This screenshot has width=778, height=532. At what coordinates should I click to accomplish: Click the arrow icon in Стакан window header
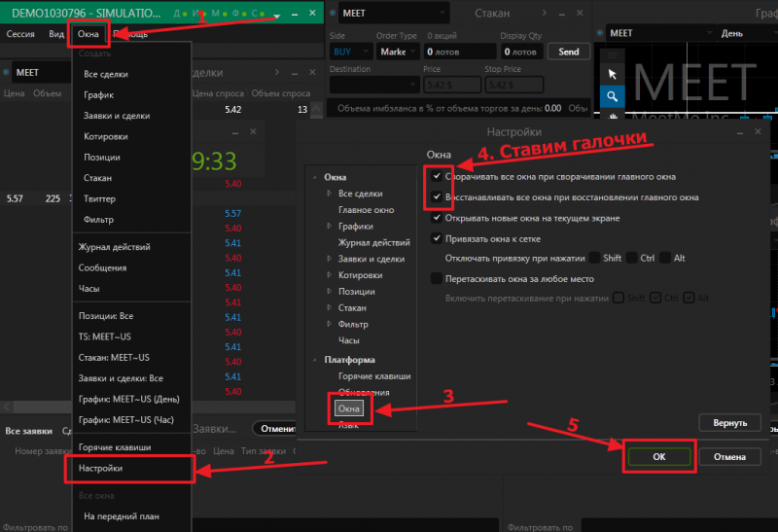pos(545,13)
